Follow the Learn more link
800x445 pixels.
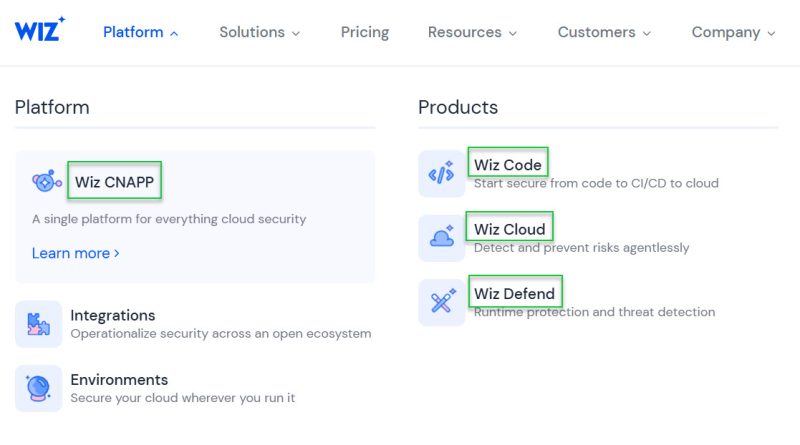[x=75, y=253]
